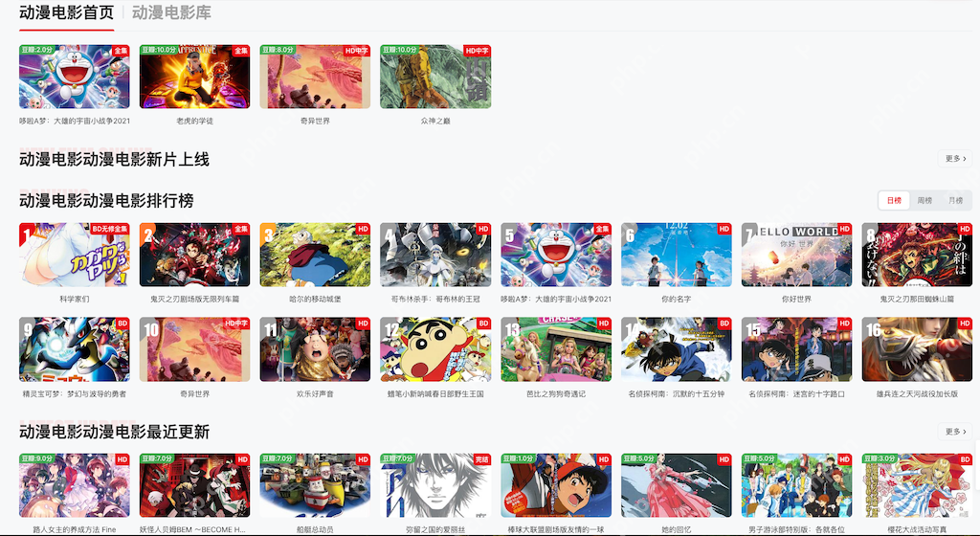Open rank 14 名侦探柯南 沉默的十五分钟 poster
This screenshot has width=980, height=536.
pos(677,349)
